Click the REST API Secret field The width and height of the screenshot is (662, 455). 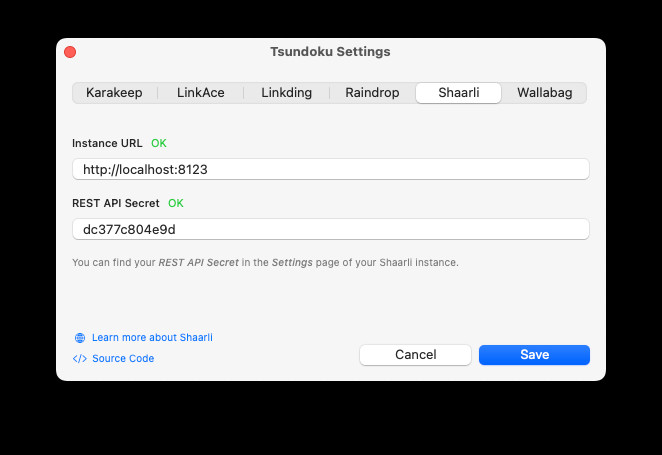(x=330, y=229)
